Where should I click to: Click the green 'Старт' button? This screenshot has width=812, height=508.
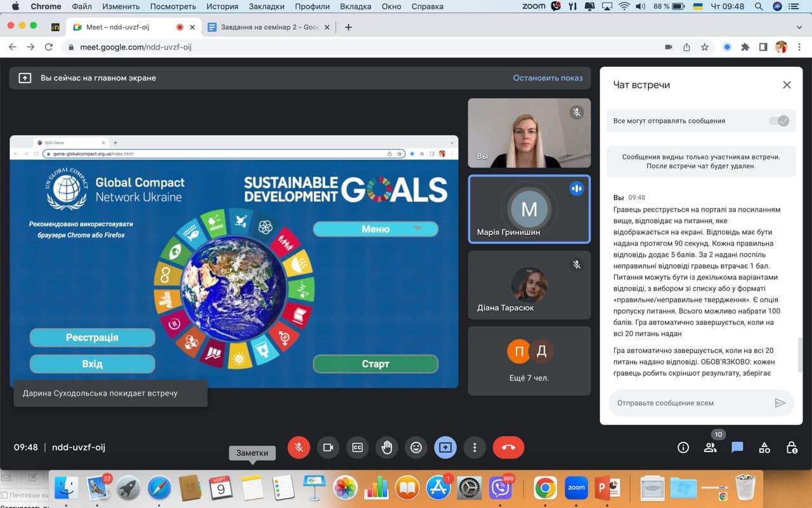pyautogui.click(x=376, y=364)
